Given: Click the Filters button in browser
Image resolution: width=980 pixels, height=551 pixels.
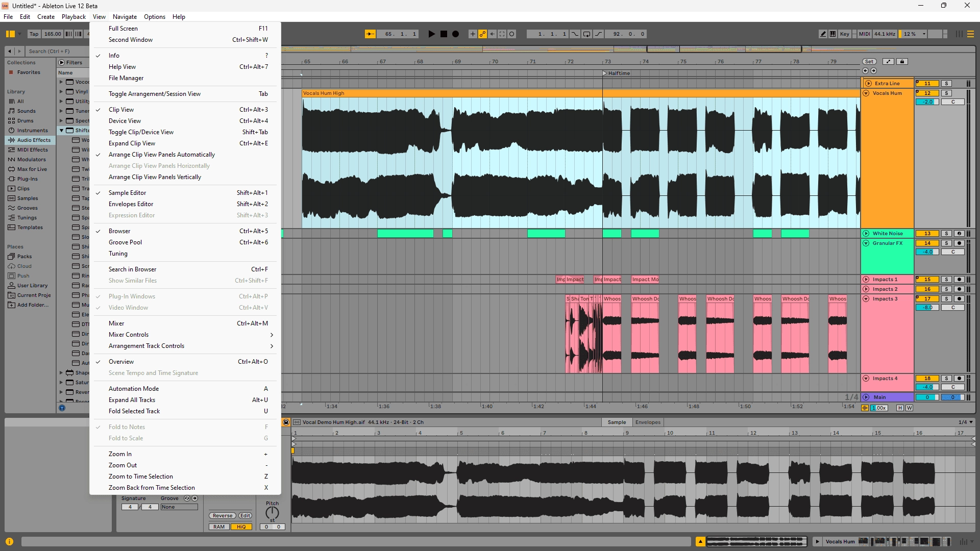Looking at the screenshot, I should [x=71, y=63].
